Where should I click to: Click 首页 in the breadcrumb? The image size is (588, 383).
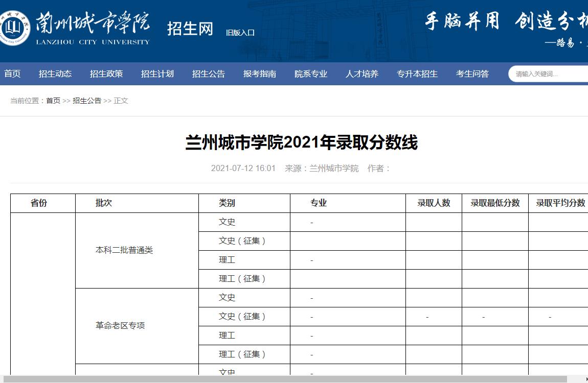click(53, 101)
